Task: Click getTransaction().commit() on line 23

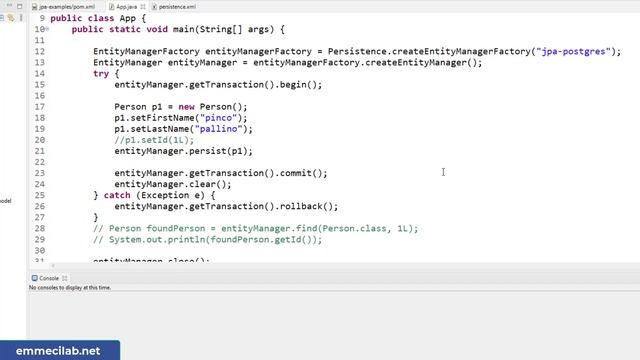Action: (x=256, y=173)
